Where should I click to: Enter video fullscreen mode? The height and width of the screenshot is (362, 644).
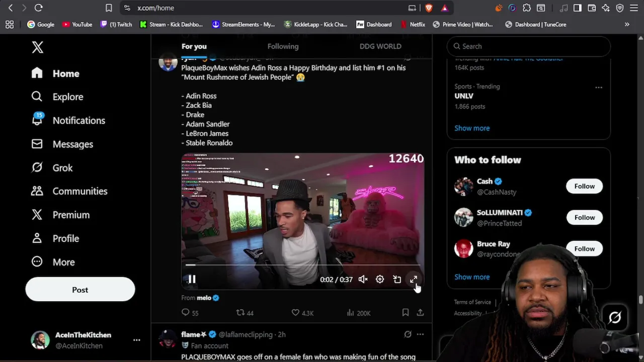(414, 280)
